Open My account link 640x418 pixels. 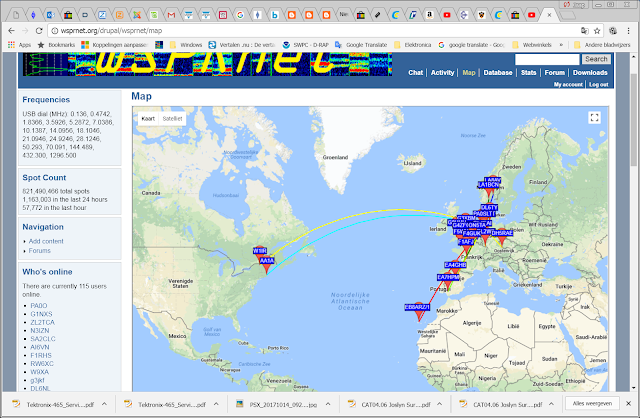click(x=568, y=84)
